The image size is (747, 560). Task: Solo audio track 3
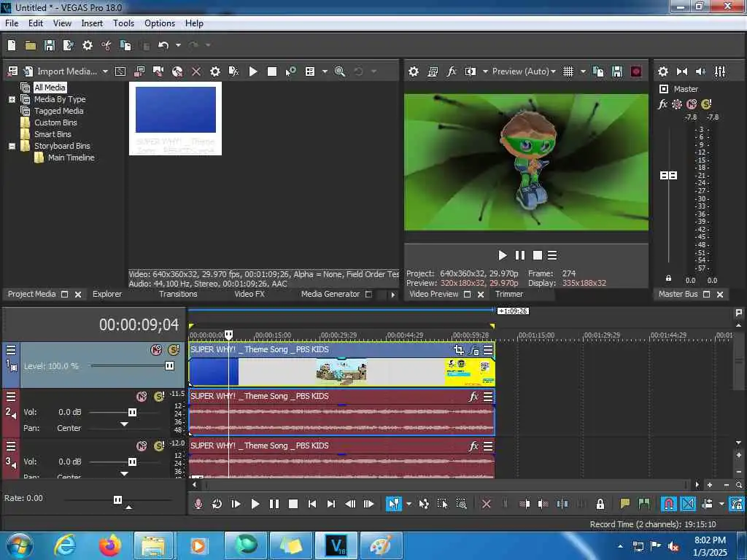coord(160,446)
